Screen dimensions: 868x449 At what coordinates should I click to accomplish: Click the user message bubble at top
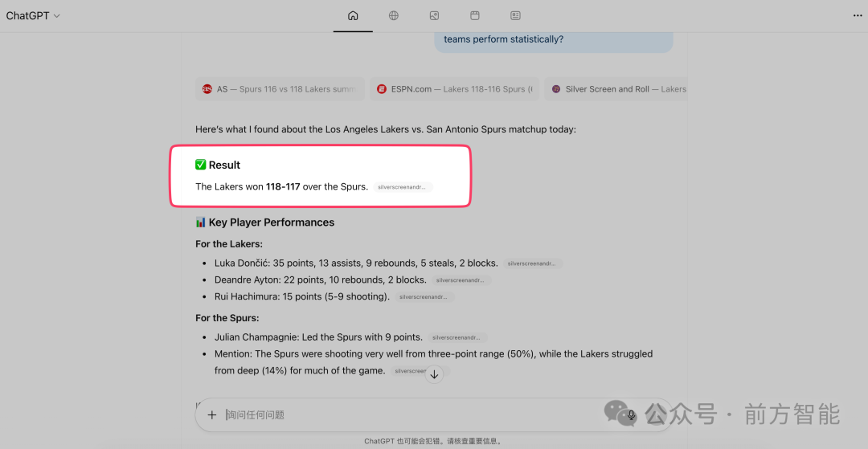[553, 39]
